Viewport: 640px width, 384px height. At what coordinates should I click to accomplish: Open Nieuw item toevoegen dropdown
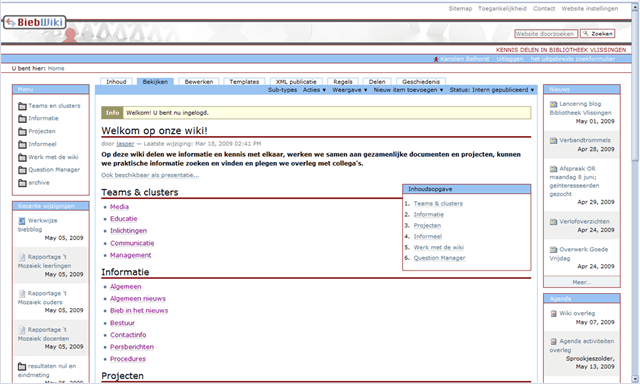tap(408, 90)
